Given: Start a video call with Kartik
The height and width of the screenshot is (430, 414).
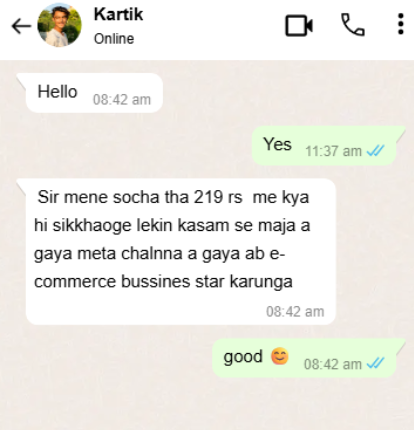Looking at the screenshot, I should [x=299, y=26].
